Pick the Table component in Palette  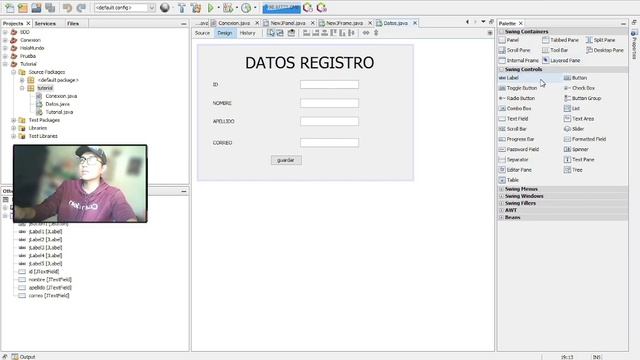point(509,180)
